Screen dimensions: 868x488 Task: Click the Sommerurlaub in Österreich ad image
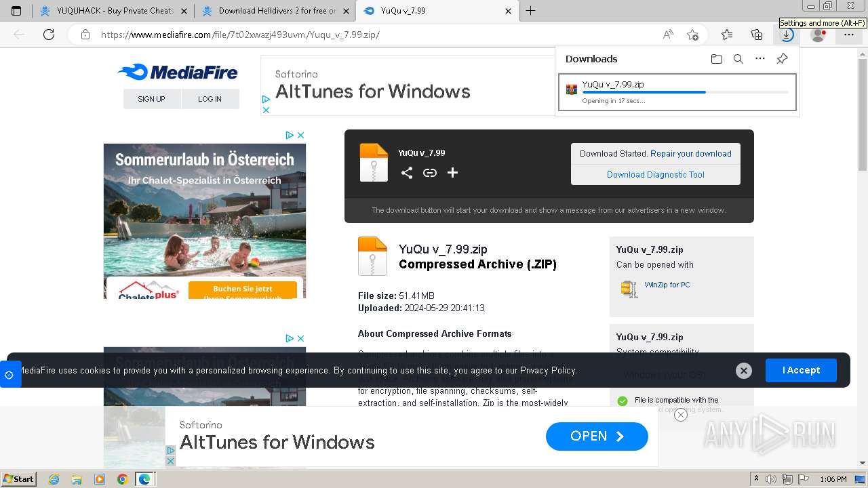point(205,221)
